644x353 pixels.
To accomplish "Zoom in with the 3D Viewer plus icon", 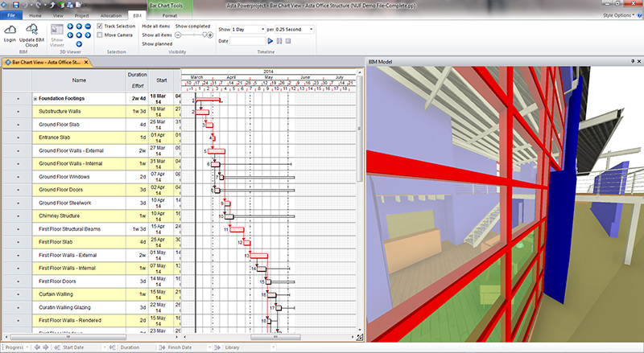I will 70,27.
